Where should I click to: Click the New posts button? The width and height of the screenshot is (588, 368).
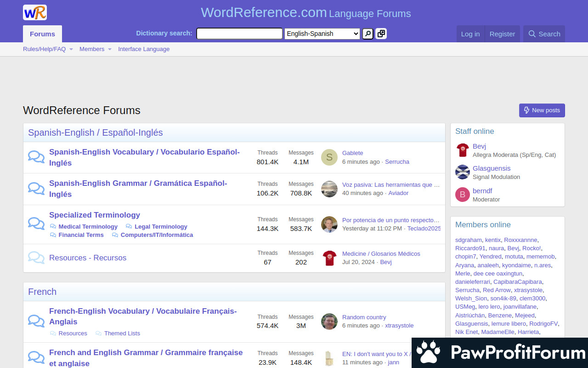(x=542, y=110)
